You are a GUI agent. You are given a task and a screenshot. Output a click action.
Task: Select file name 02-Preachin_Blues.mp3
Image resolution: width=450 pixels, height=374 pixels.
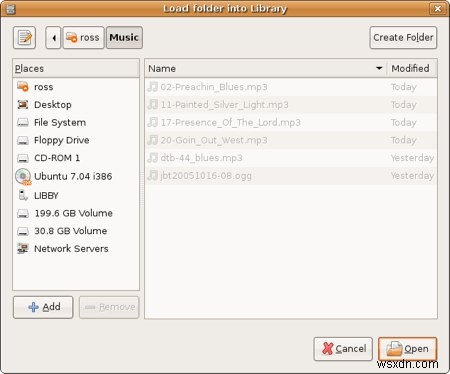tap(214, 87)
